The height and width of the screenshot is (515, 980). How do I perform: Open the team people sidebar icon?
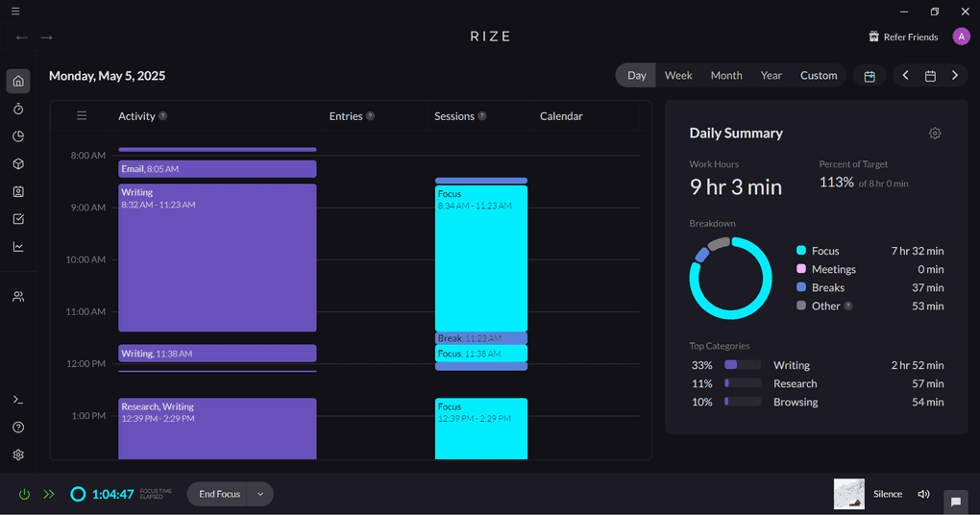click(x=18, y=297)
